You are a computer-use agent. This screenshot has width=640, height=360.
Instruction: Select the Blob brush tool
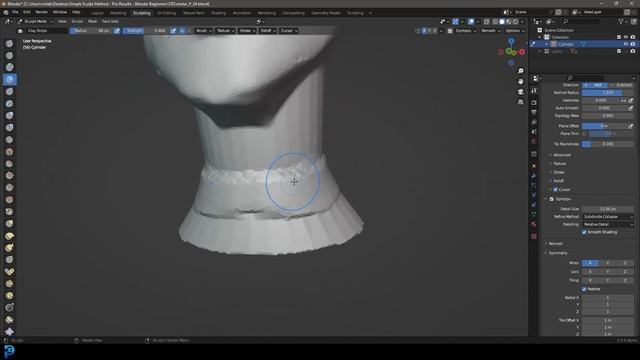[9, 127]
